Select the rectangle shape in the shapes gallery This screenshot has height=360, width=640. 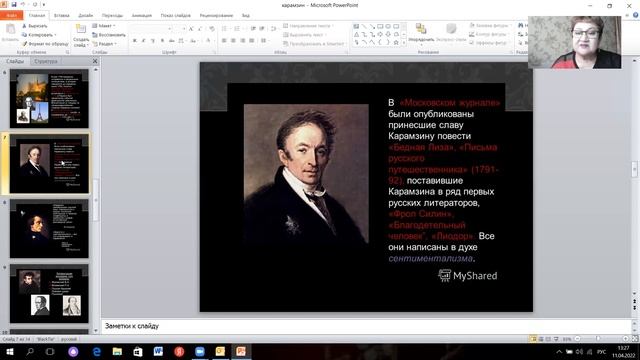[x=380, y=26]
